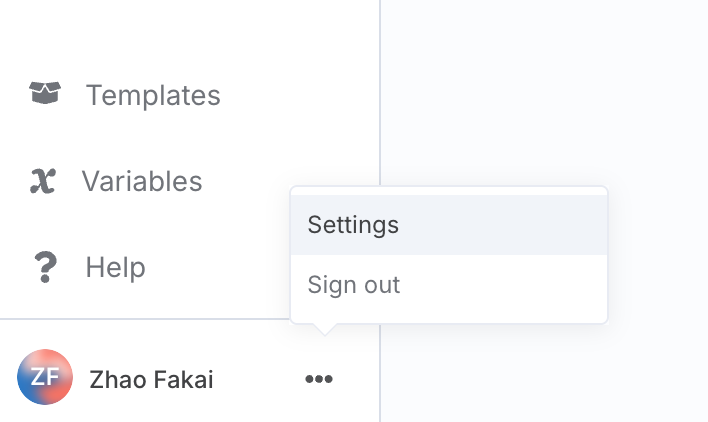Click the ZF user avatar
The width and height of the screenshot is (708, 422).
(x=45, y=378)
